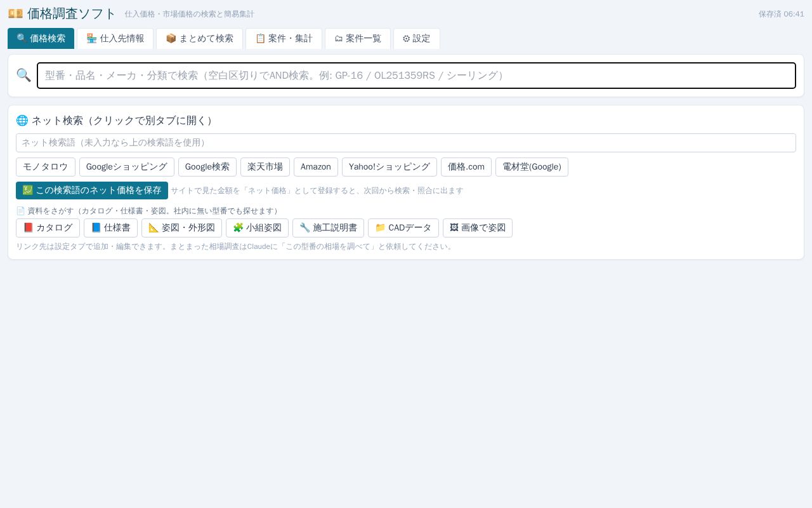812x508 pixels.
Task: Open 価格.com search
Action: pyautogui.click(x=466, y=167)
